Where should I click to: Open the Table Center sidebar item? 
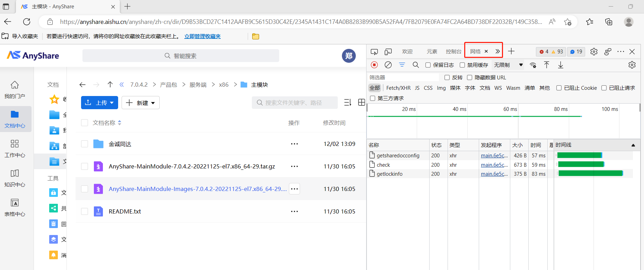tap(15, 208)
